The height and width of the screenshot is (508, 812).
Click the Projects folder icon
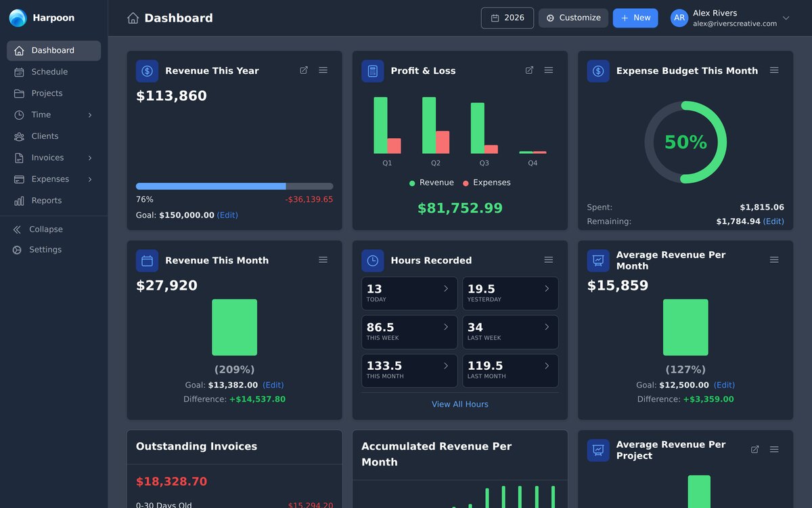tap(19, 93)
